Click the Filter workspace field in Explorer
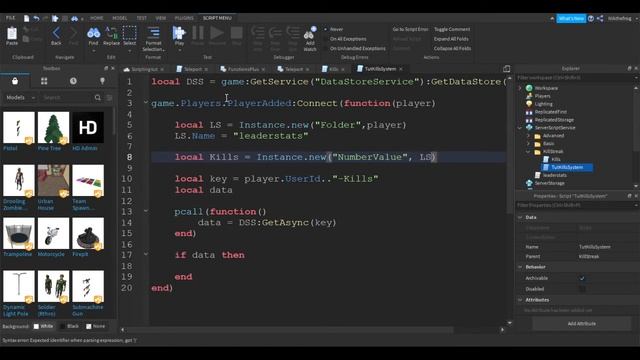This screenshot has width=640, height=360. click(576, 78)
